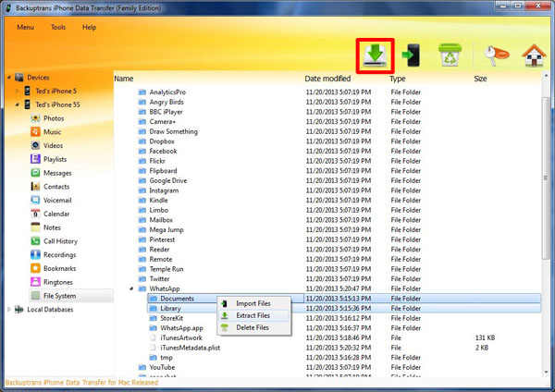Select Playlists in the sidebar

point(55,159)
